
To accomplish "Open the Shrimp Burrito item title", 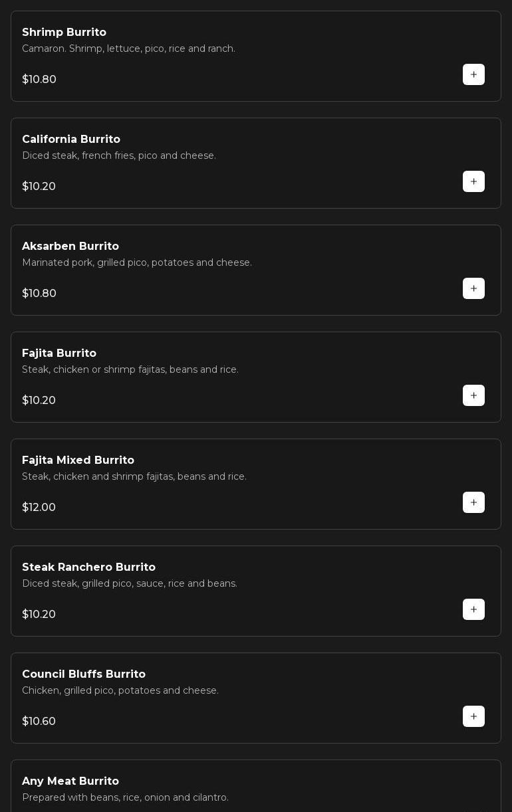I will click(64, 33).
